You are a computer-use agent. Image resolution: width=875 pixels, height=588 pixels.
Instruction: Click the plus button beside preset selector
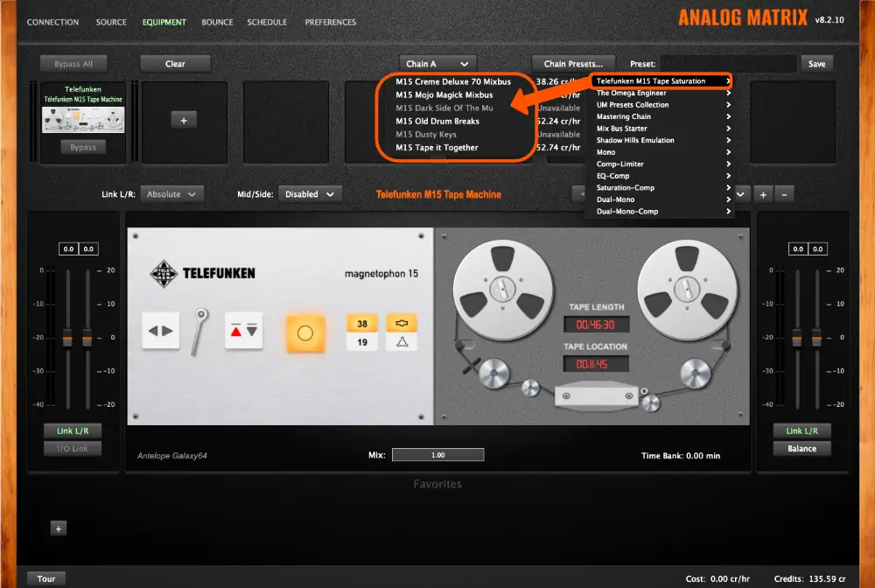pyautogui.click(x=763, y=195)
